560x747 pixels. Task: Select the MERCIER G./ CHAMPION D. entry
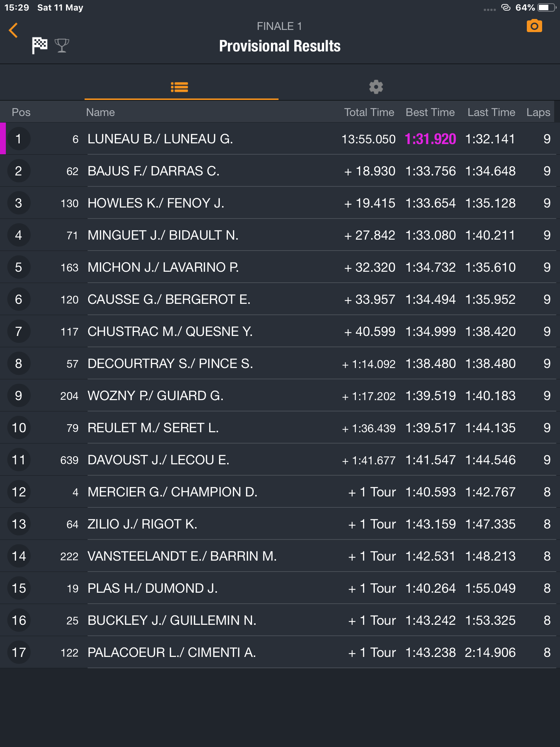tap(280, 492)
